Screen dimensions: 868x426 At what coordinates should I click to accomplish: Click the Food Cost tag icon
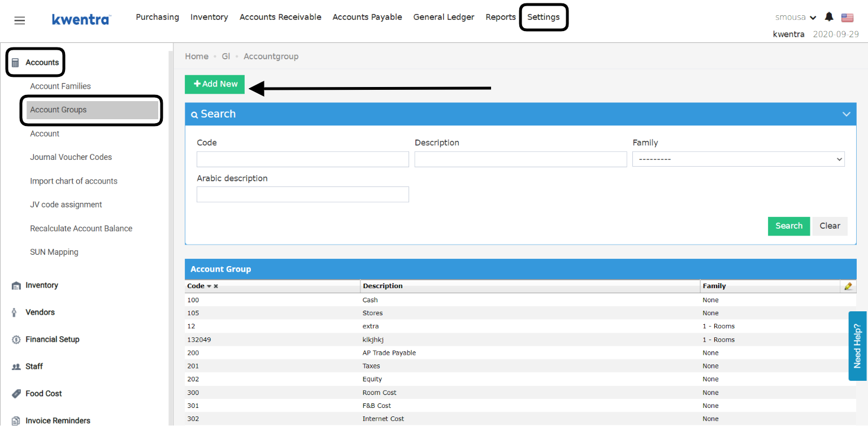point(16,394)
